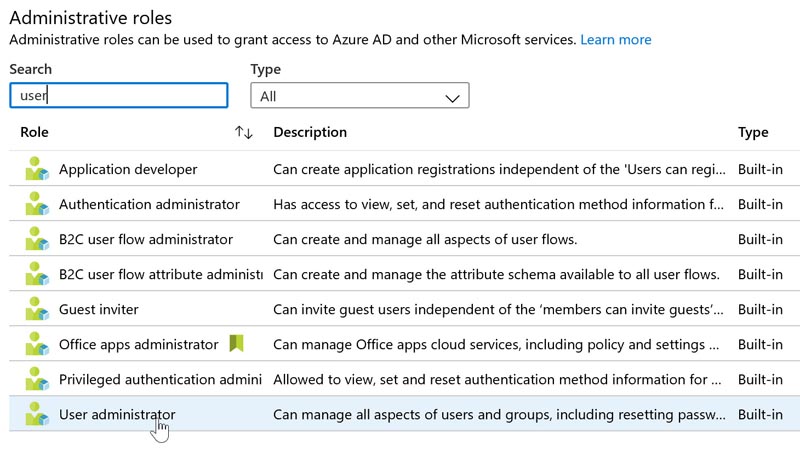
Task: Select description 'Can manage Office apps cloud services...'
Action: 496,344
